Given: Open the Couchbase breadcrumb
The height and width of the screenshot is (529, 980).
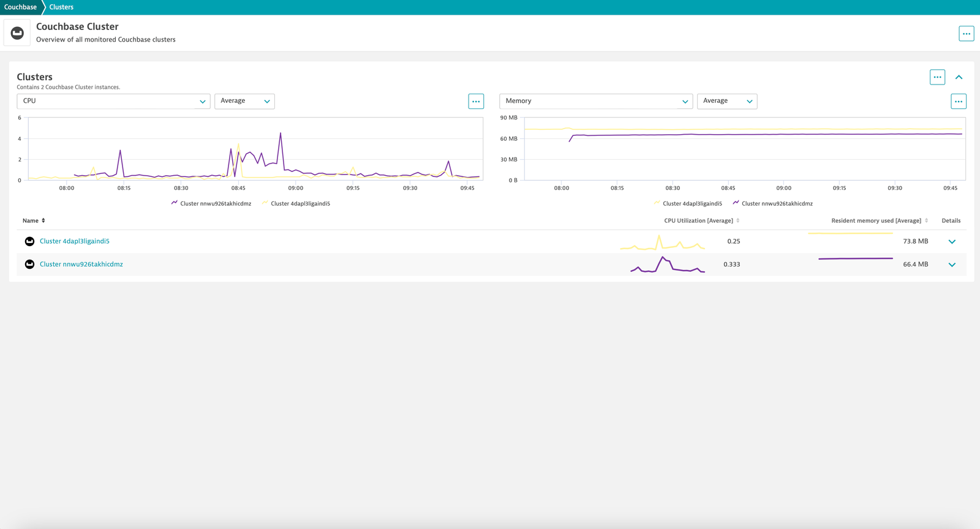Looking at the screenshot, I should pyautogui.click(x=20, y=7).
